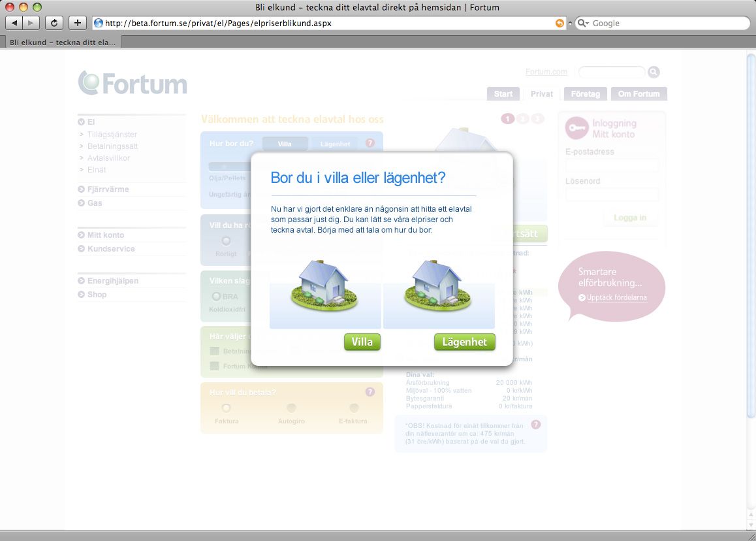The image size is (756, 541).
Task: Open the Fortum.com link
Action: pos(546,72)
